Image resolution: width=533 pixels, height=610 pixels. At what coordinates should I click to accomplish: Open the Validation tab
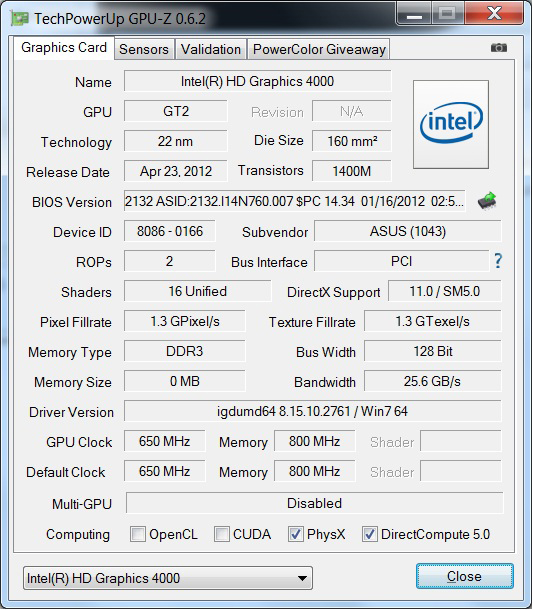pyautogui.click(x=211, y=49)
